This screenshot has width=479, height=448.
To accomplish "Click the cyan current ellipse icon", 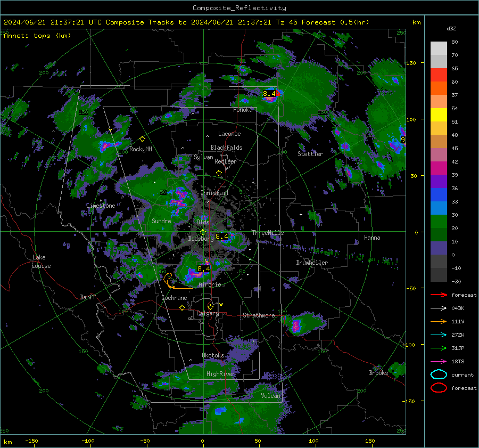I will click(439, 374).
